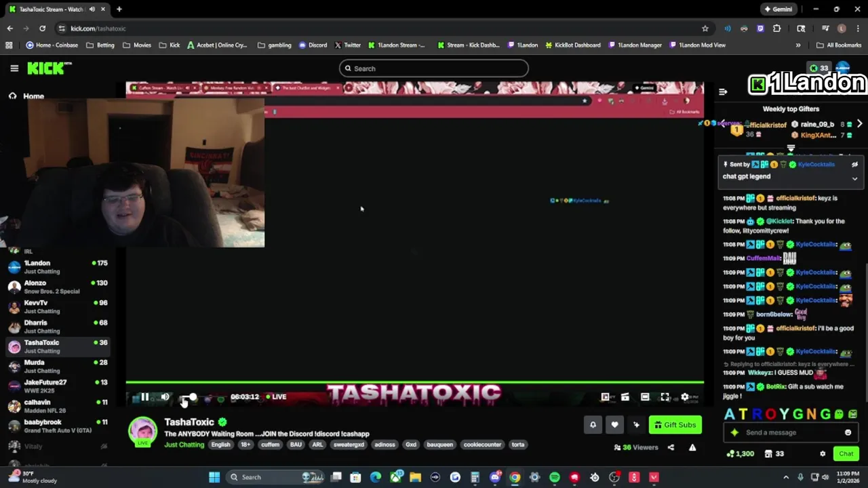Click the sparkle subscribe icon beside Gift Subs
868x488 pixels.
pyautogui.click(x=636, y=425)
